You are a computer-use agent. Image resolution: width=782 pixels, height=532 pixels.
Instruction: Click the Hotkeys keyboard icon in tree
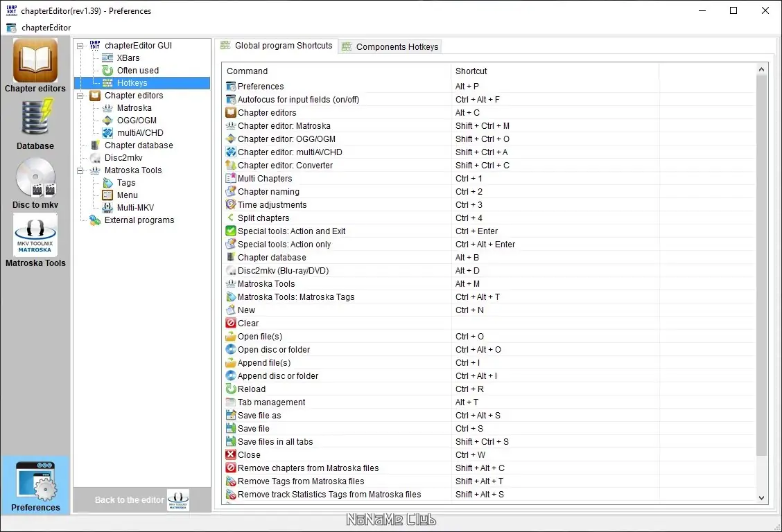point(107,82)
